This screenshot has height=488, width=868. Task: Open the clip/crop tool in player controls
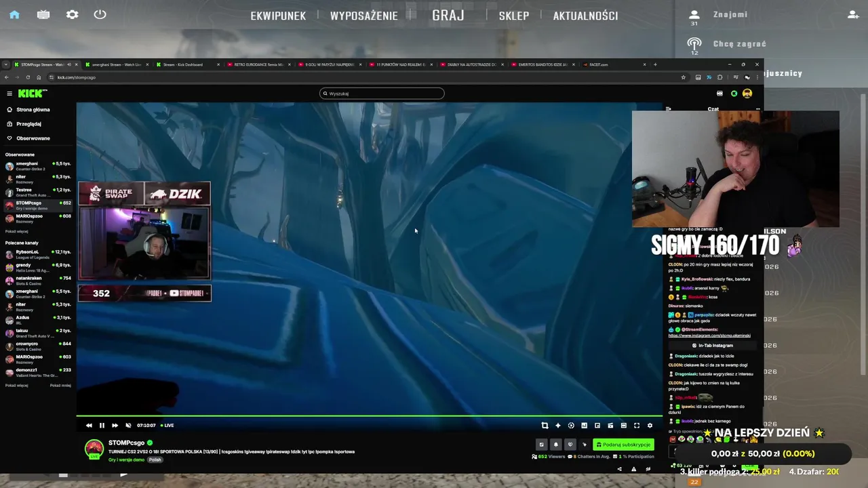[x=545, y=425]
